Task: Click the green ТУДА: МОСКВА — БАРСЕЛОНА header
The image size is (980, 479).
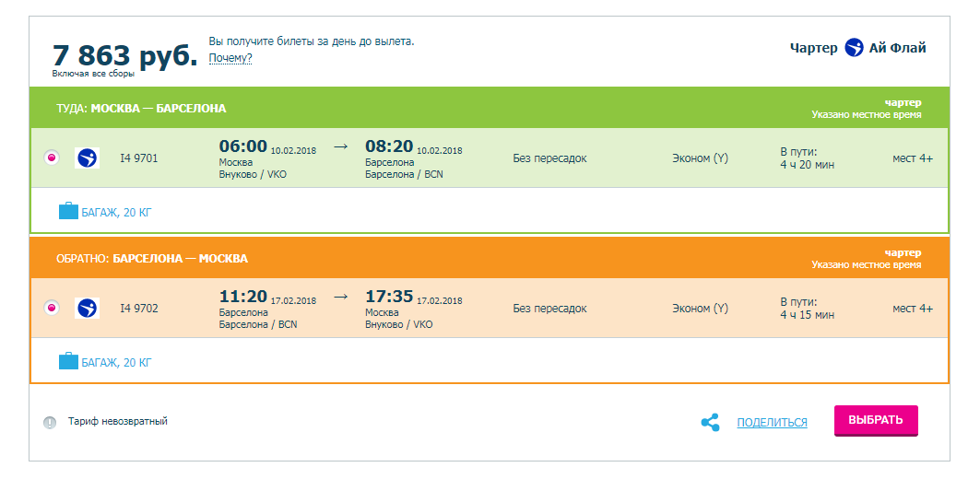Action: [x=490, y=108]
